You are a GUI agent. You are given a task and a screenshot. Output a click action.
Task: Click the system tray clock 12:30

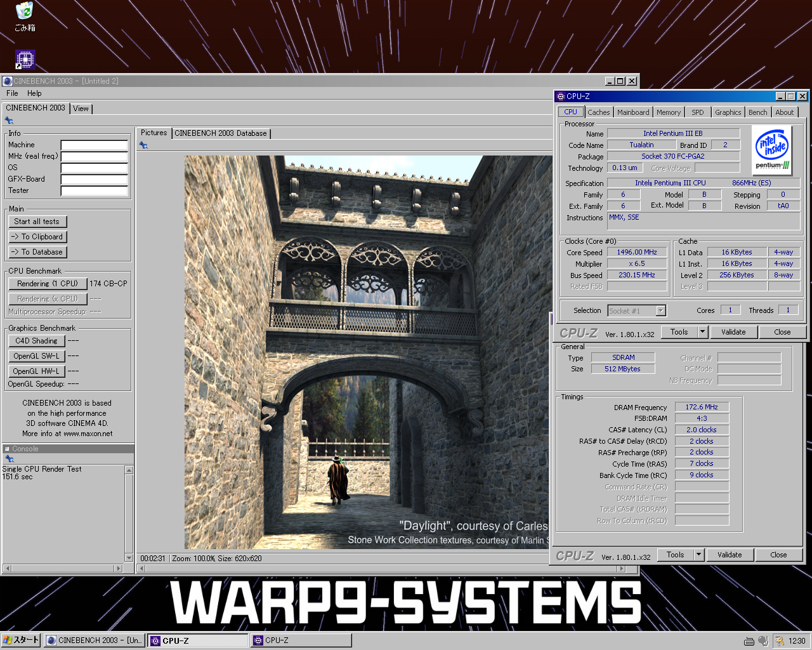click(797, 641)
